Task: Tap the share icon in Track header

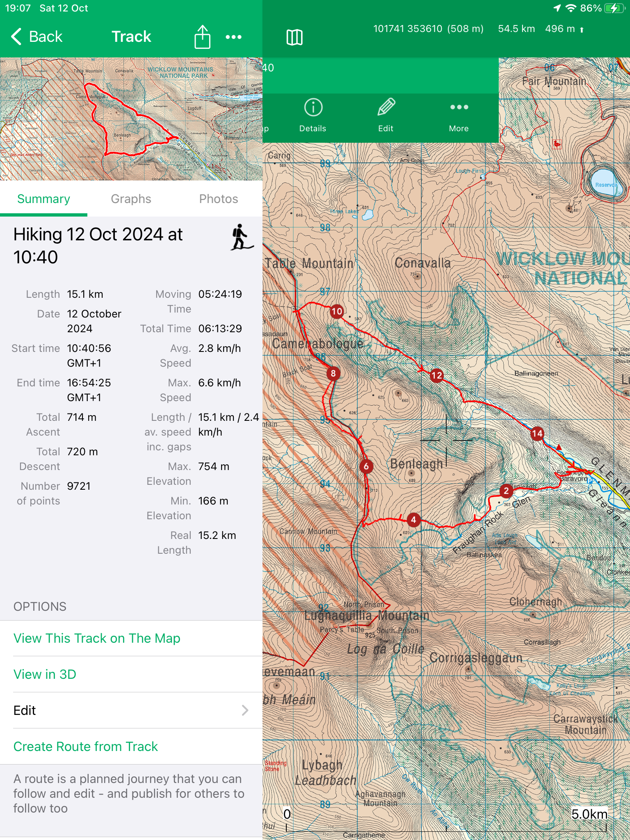Action: pos(202,37)
